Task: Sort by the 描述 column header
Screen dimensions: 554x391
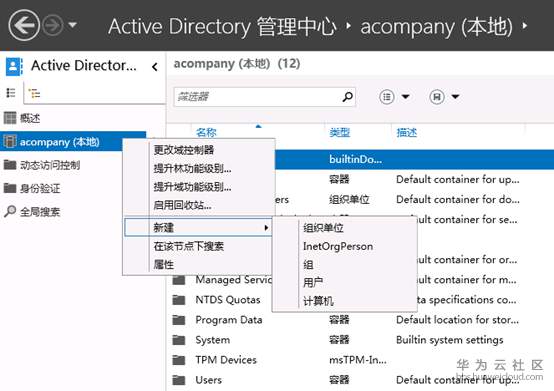Action: coord(407,132)
